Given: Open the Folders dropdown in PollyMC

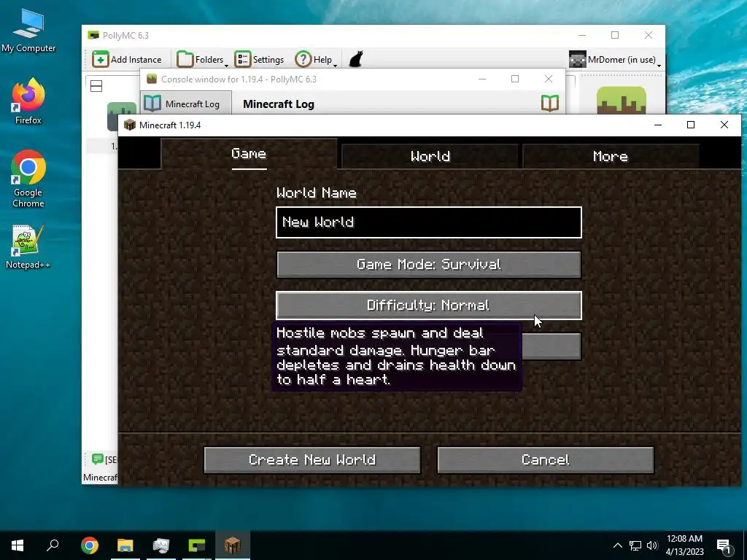Looking at the screenshot, I should (202, 60).
